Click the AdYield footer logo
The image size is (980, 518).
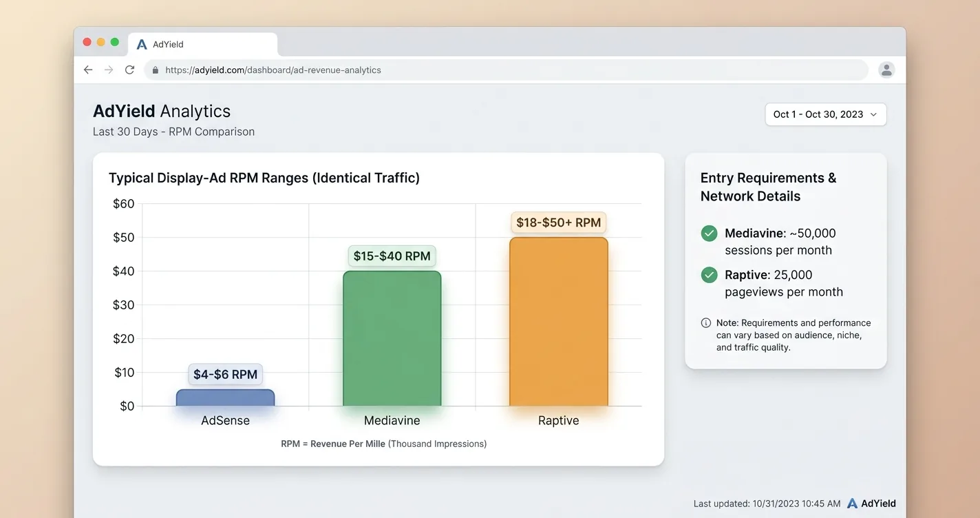point(871,504)
